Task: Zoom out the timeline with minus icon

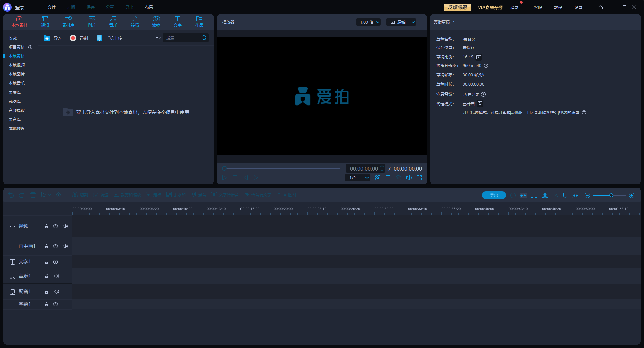Action: [587, 195]
